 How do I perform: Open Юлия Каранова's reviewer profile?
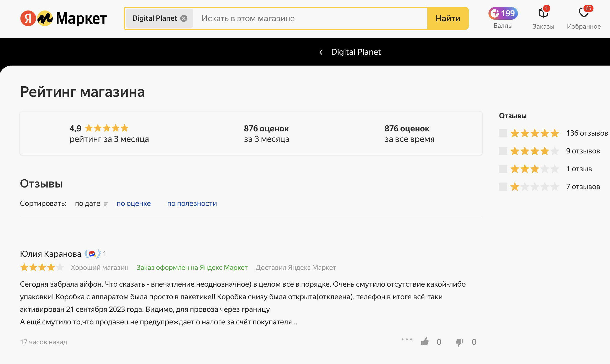51,254
